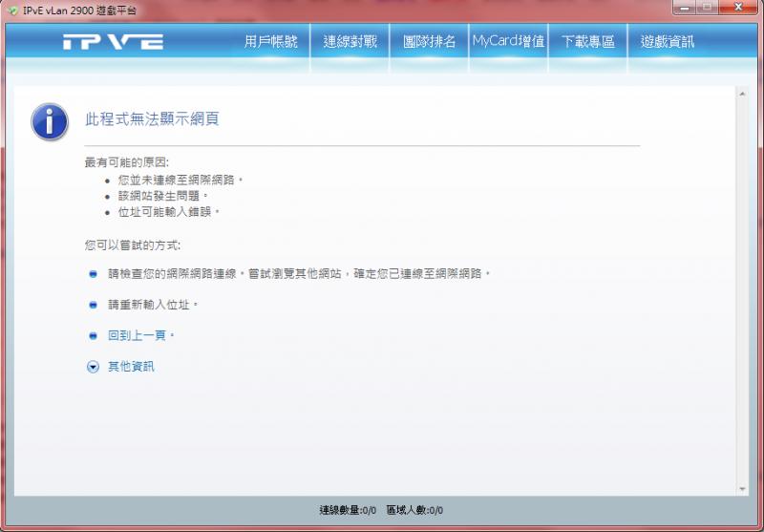Open the MyCard增值 tab
Screen dimensions: 764x532
(x=508, y=41)
